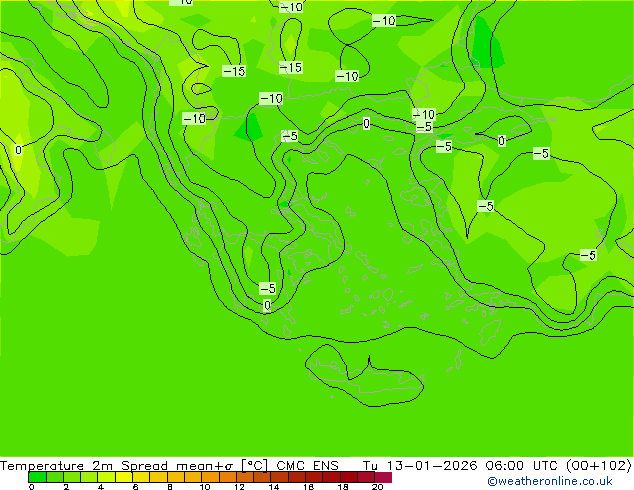
Task: Pick the crimson legend swatch at value 20
Action: [383, 477]
